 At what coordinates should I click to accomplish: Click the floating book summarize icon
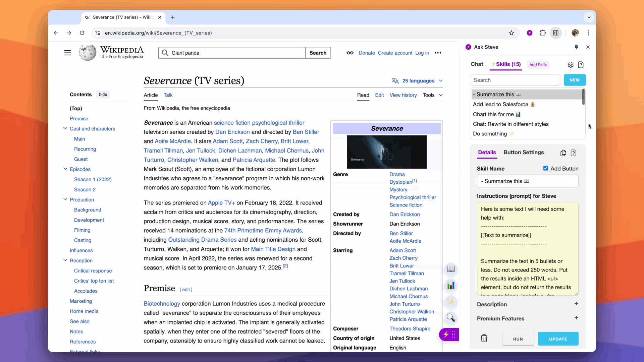(451, 269)
